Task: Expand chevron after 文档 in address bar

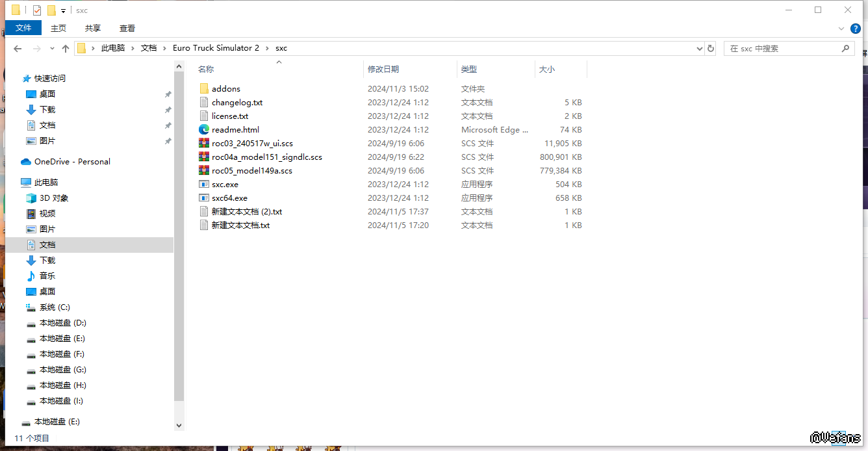Action: 164,48
